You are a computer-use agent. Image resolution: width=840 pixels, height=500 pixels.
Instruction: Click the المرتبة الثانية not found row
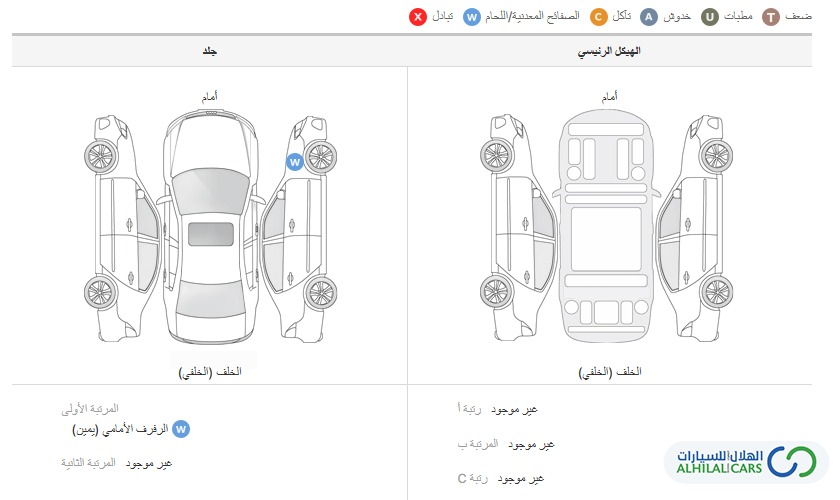pyautogui.click(x=116, y=463)
